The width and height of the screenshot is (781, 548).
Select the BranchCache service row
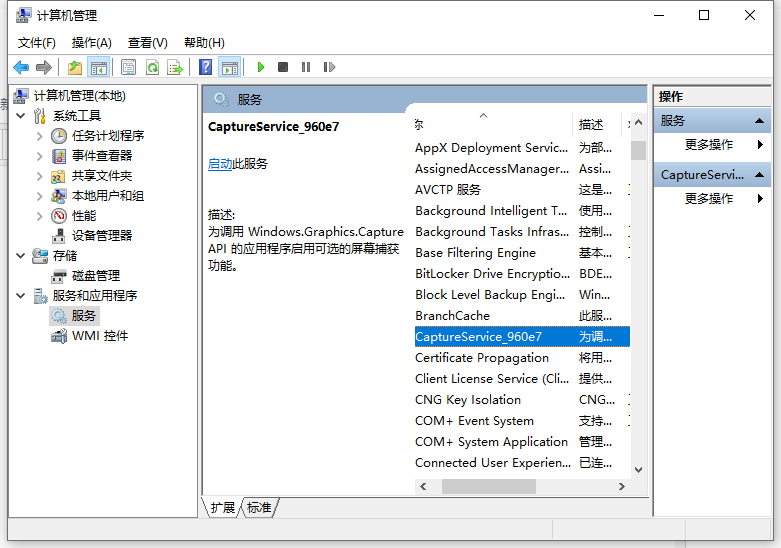coord(453,315)
